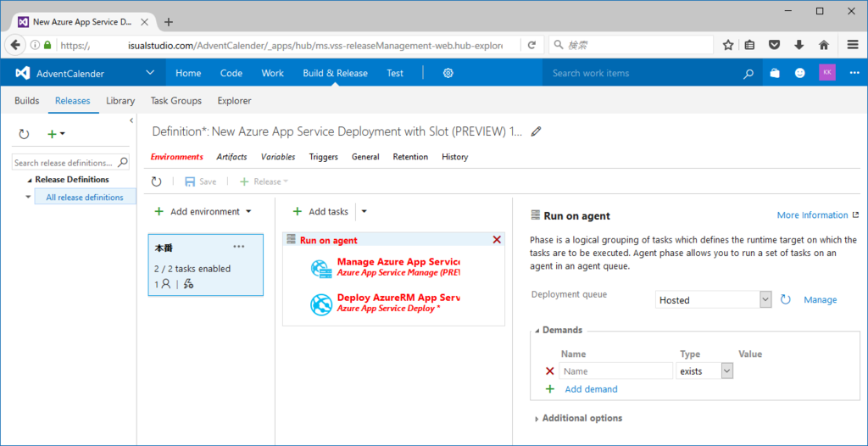Click the feedback smiley face icon
Screen dimensions: 868x446
(800, 73)
